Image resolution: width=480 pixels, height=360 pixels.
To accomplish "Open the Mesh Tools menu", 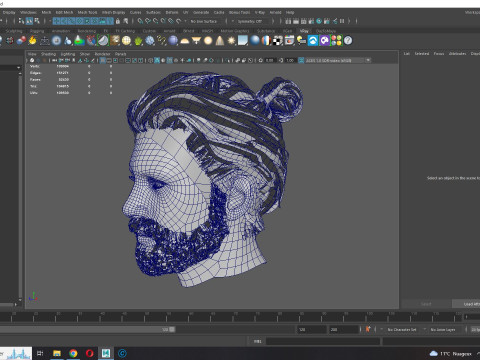I will click(87, 12).
